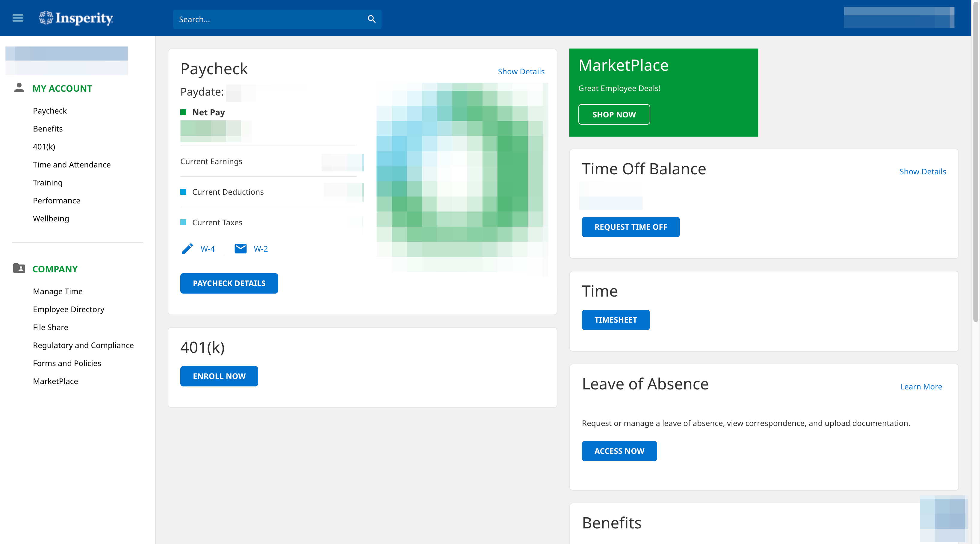Click the Enroll Now 401(k) button
Viewport: 980px width, 544px height.
[x=219, y=376]
